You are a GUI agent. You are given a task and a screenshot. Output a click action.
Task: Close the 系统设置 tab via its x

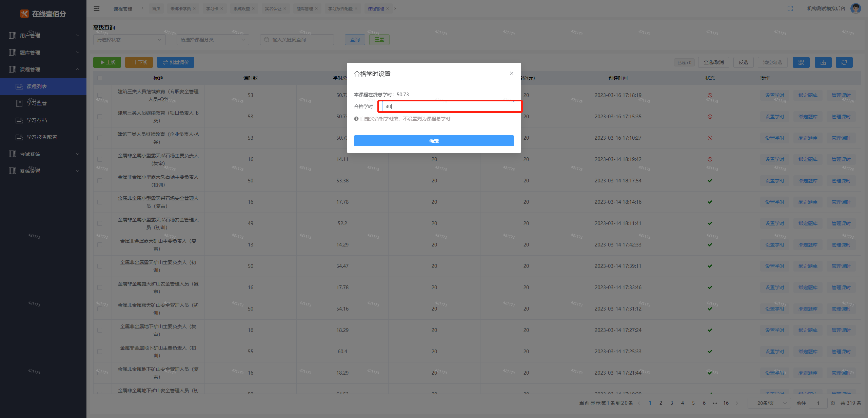(x=253, y=8)
